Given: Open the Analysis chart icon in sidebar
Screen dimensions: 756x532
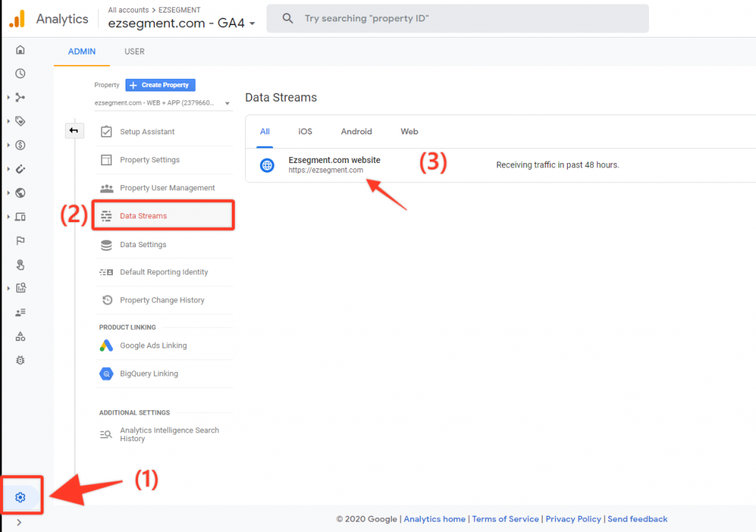Looking at the screenshot, I should (20, 289).
